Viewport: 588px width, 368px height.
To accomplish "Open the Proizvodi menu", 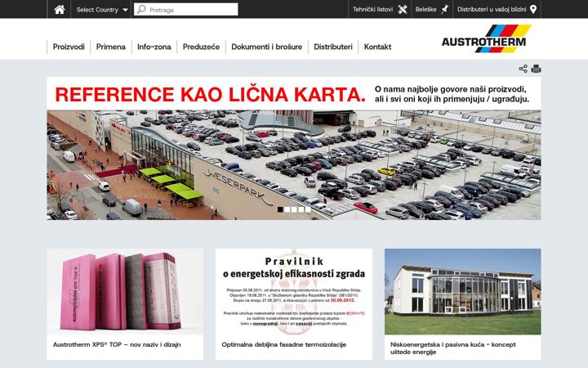I will (x=69, y=47).
